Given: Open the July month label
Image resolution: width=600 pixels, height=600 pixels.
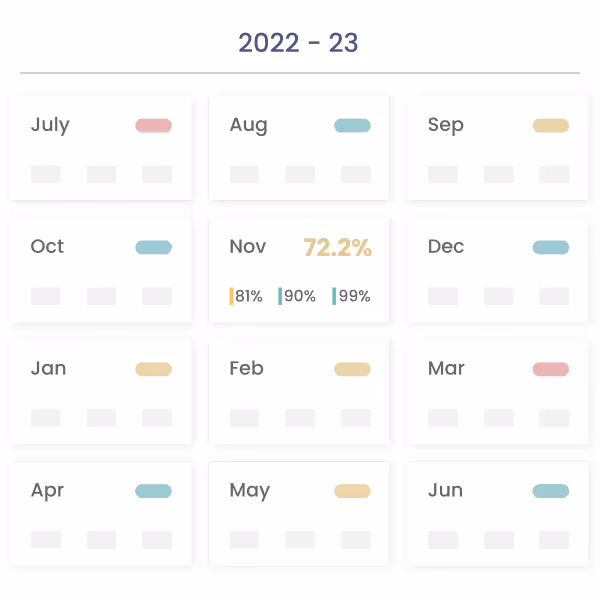Looking at the screenshot, I should (50, 125).
